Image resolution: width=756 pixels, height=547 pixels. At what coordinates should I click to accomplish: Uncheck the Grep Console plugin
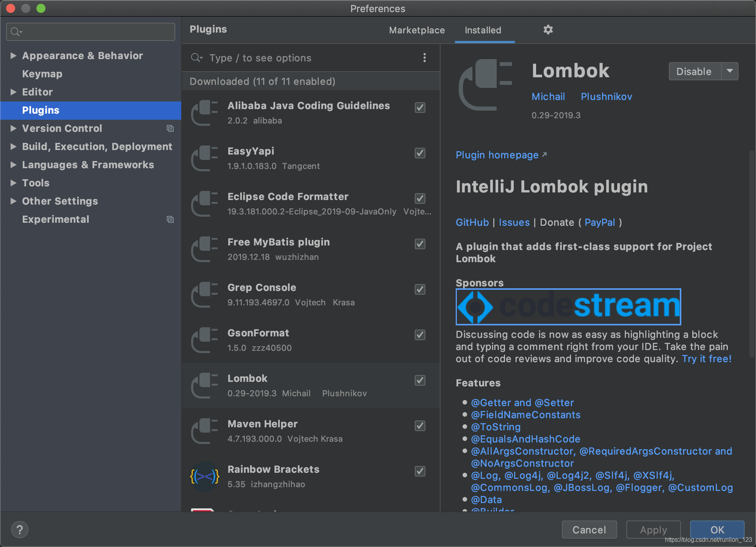pos(420,289)
